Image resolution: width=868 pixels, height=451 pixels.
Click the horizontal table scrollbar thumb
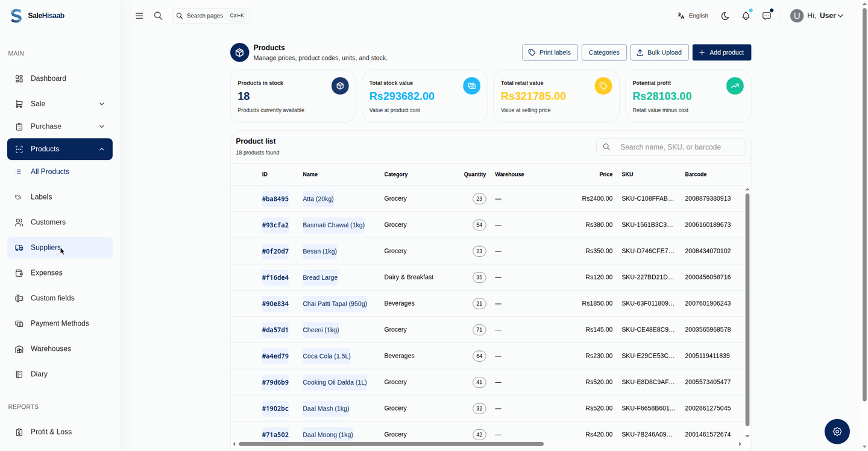coord(391,444)
